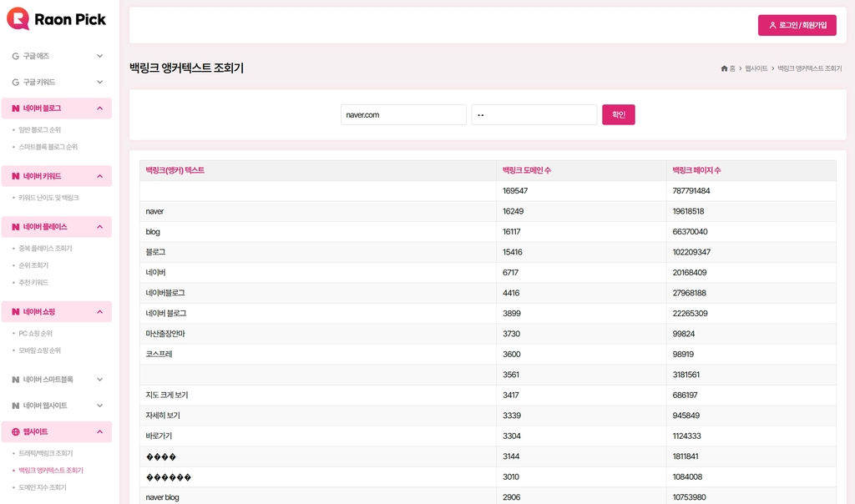This screenshot has height=504, width=855.
Task: Click the page title 백링크 앵커텍스트 조회기
Action: click(186, 68)
